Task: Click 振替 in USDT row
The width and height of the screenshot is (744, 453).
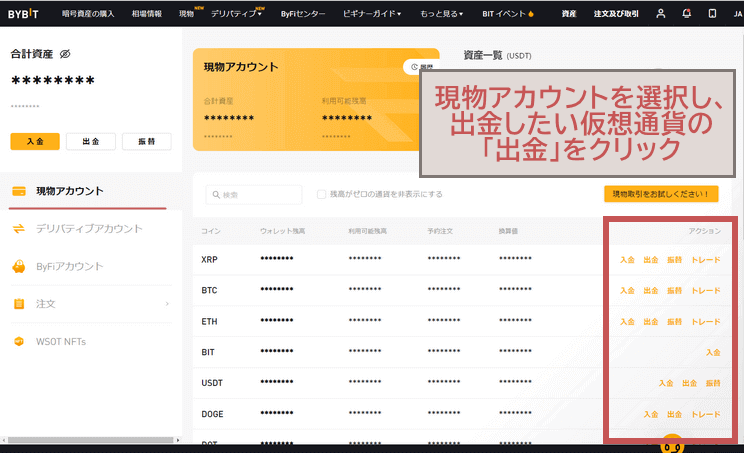Action: click(x=713, y=383)
